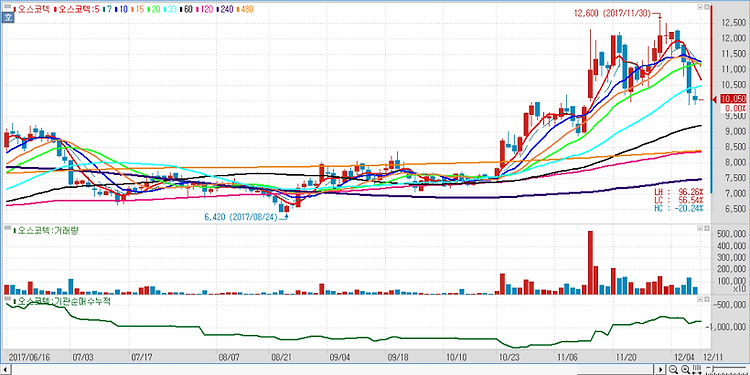Click the 6,500 price axis label
This screenshot has height=375, width=750.
[735, 209]
